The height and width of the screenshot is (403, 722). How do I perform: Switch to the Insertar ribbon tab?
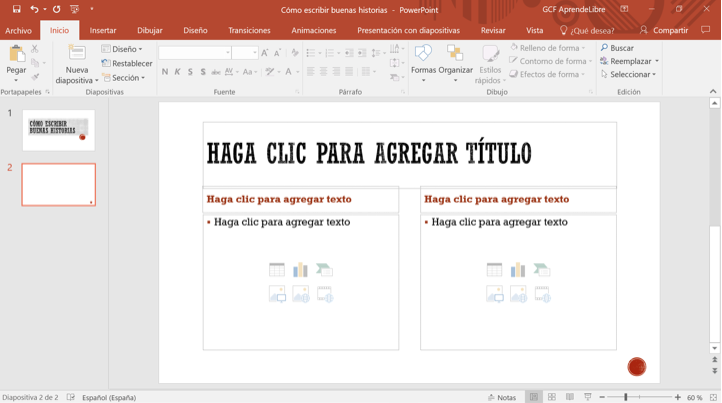pos(103,31)
